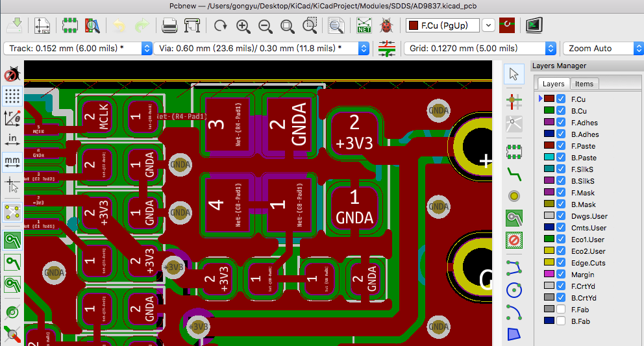Redraw the view with the refresh icon
The height and width of the screenshot is (346, 644).
coord(220,25)
